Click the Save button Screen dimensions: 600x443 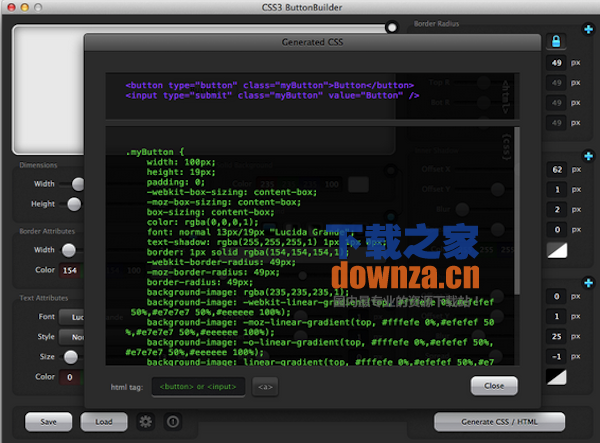49,422
